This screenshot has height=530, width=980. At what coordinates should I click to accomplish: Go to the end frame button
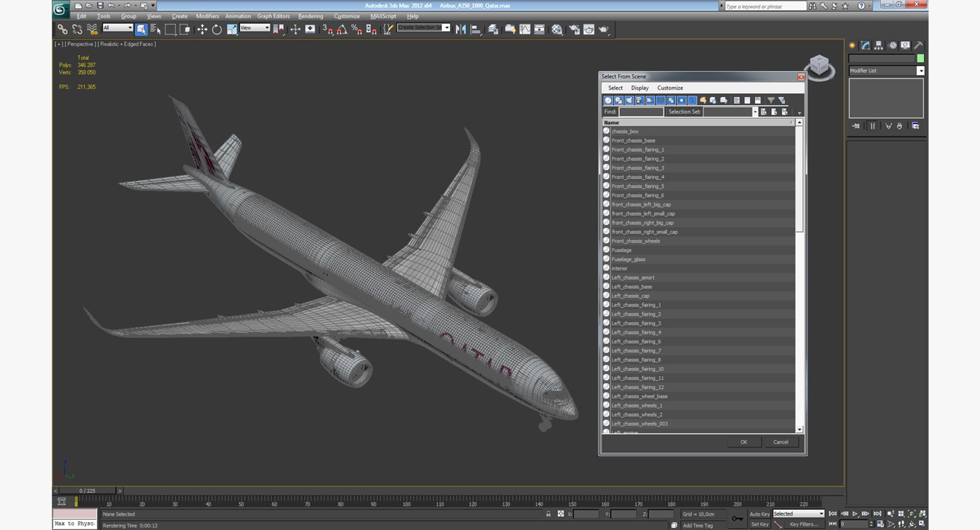pyautogui.click(x=877, y=514)
